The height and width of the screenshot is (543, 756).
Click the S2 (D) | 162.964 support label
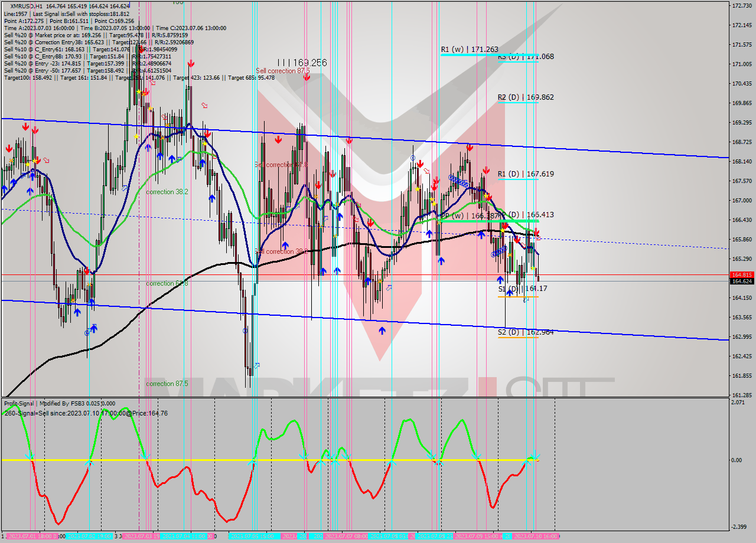[x=526, y=332]
